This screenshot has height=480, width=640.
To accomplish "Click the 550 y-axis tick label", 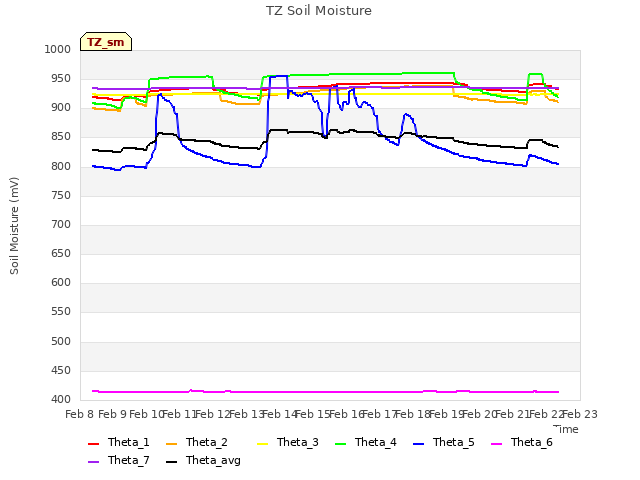I will coord(61,312).
